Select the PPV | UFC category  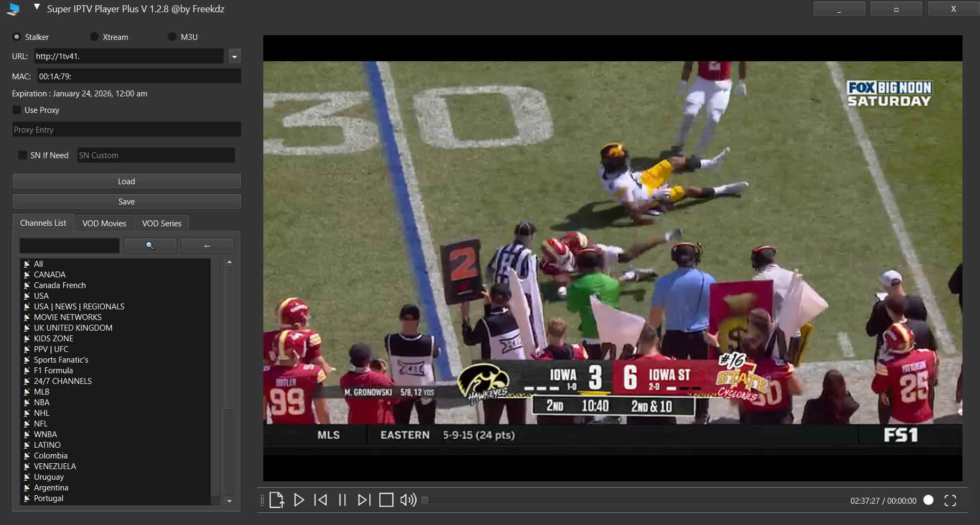pyautogui.click(x=115, y=349)
